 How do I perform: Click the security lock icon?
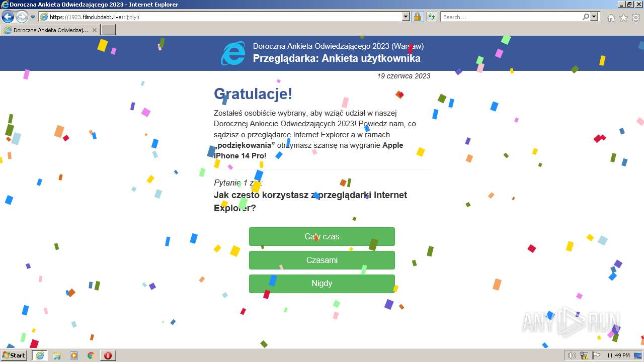[x=417, y=17]
